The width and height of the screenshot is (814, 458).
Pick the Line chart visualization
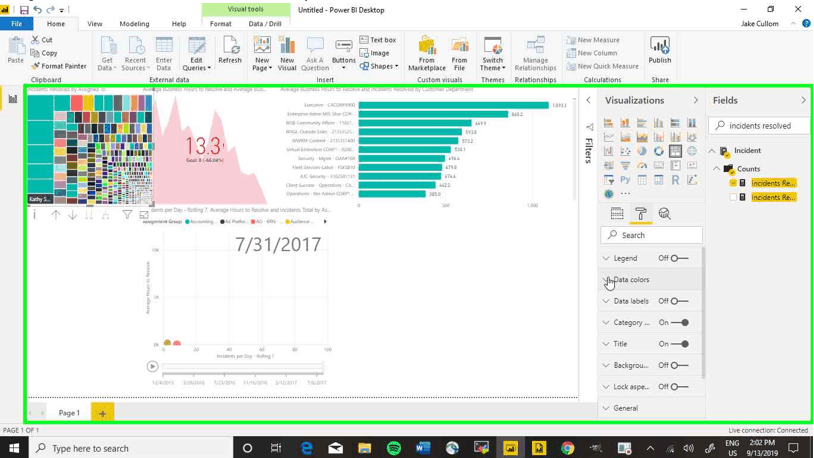(608, 137)
